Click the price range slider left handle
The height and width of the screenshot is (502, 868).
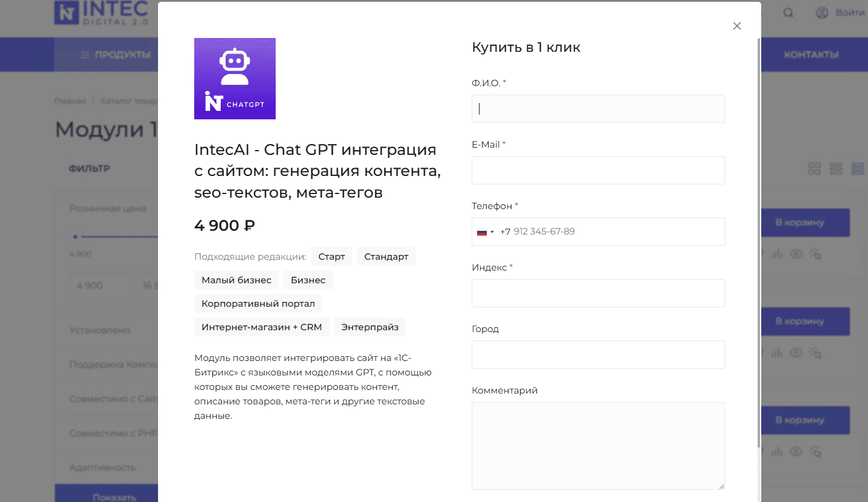[75, 237]
